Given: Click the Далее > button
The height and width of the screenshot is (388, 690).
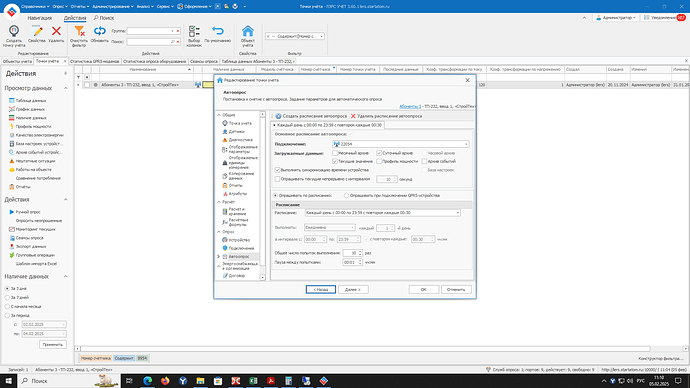Looking at the screenshot, I should 353,289.
